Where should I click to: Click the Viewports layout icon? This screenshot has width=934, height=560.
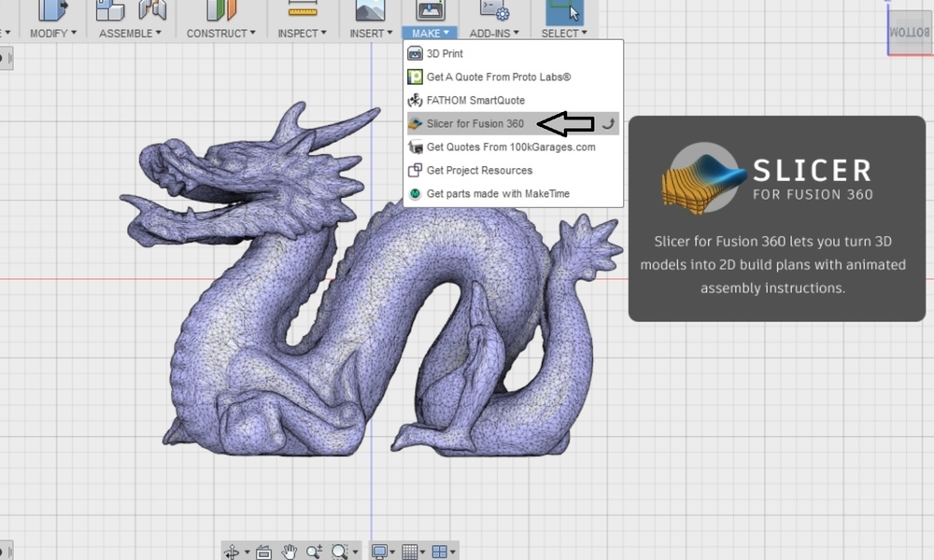click(x=439, y=552)
